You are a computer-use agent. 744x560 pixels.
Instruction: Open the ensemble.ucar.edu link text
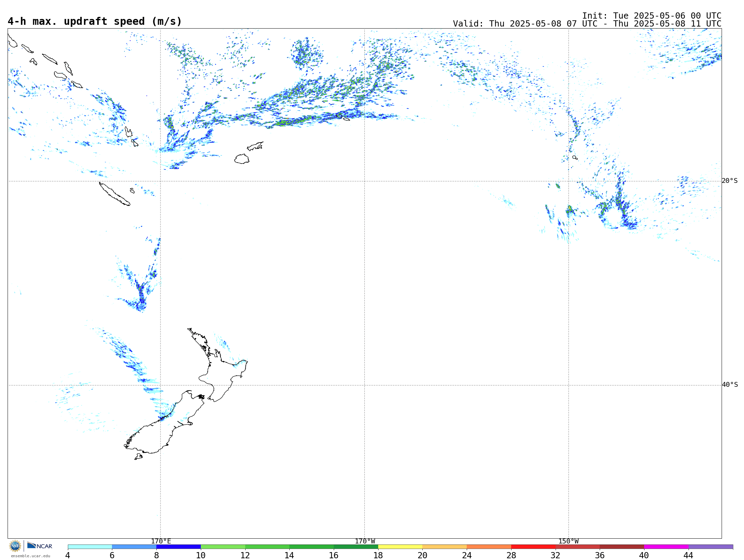[x=30, y=556]
